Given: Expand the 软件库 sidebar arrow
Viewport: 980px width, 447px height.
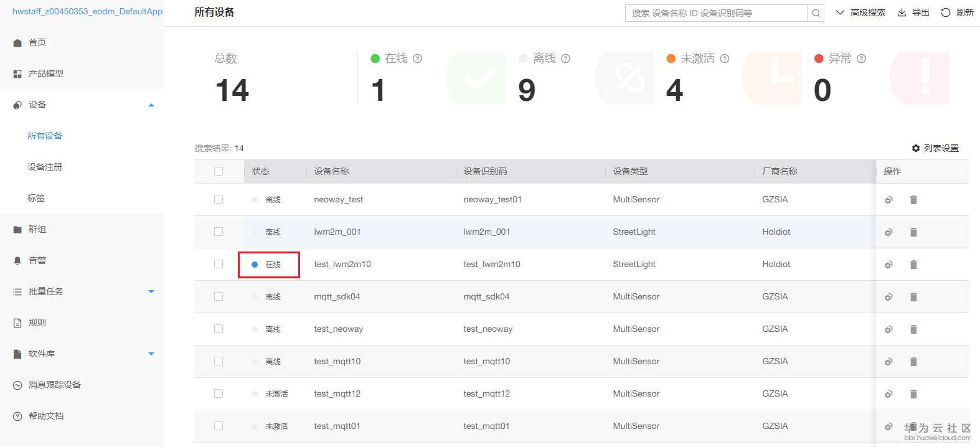Looking at the screenshot, I should point(151,354).
